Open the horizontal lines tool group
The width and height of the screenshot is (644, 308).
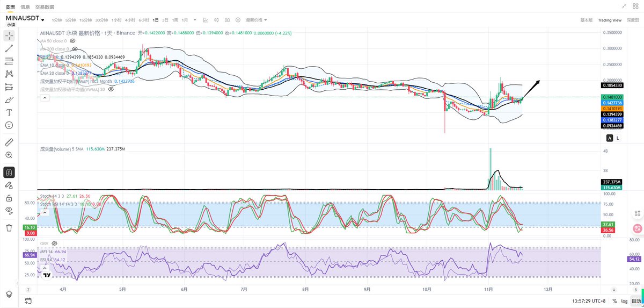point(9,61)
